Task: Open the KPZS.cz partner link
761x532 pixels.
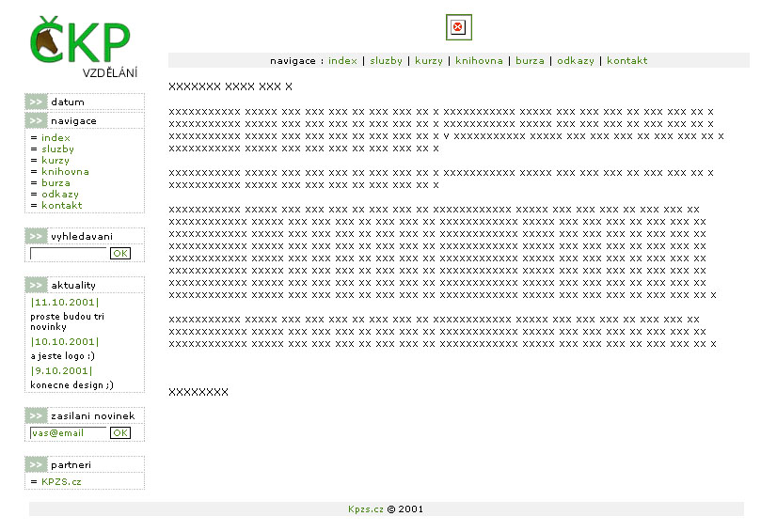Action: pyautogui.click(x=61, y=482)
